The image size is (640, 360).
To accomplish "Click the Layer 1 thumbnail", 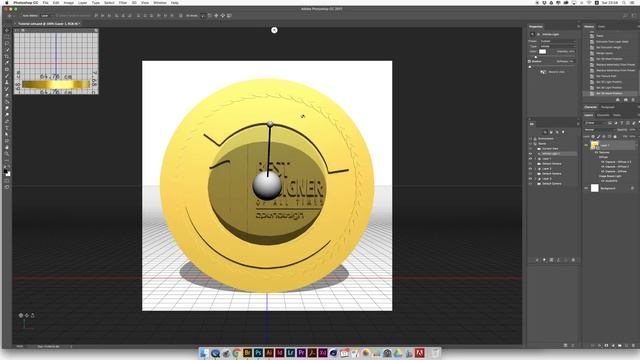I will tap(595, 145).
